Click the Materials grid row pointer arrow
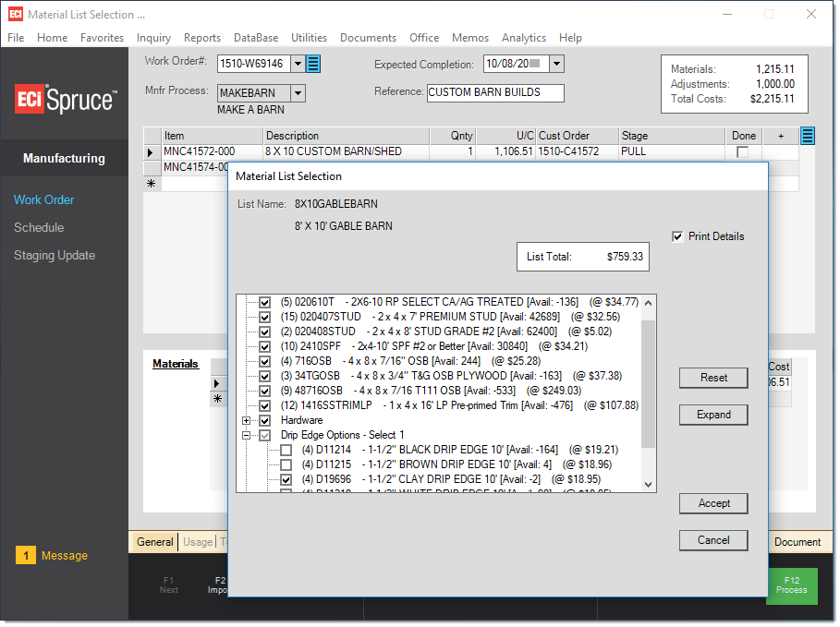The width and height of the screenshot is (840, 627). point(217,383)
